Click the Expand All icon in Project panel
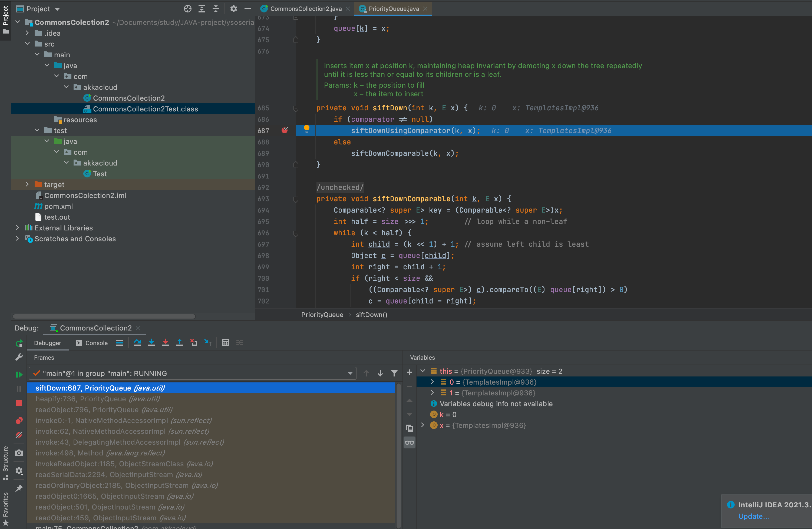The width and height of the screenshot is (812, 529). tap(202, 9)
